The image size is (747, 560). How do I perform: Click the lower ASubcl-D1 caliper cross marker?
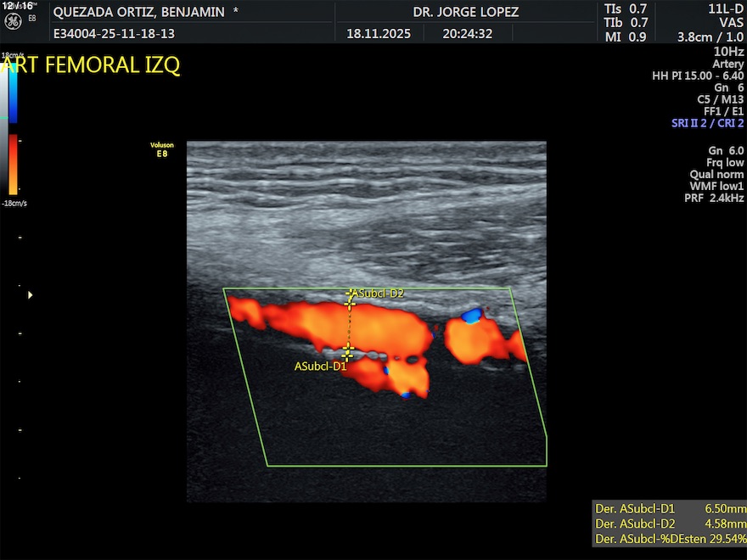click(347, 350)
